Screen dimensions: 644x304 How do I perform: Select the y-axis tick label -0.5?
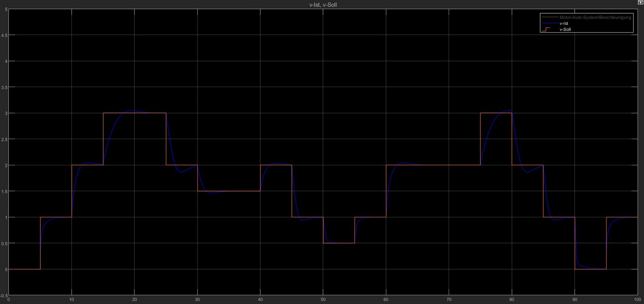point(4,295)
